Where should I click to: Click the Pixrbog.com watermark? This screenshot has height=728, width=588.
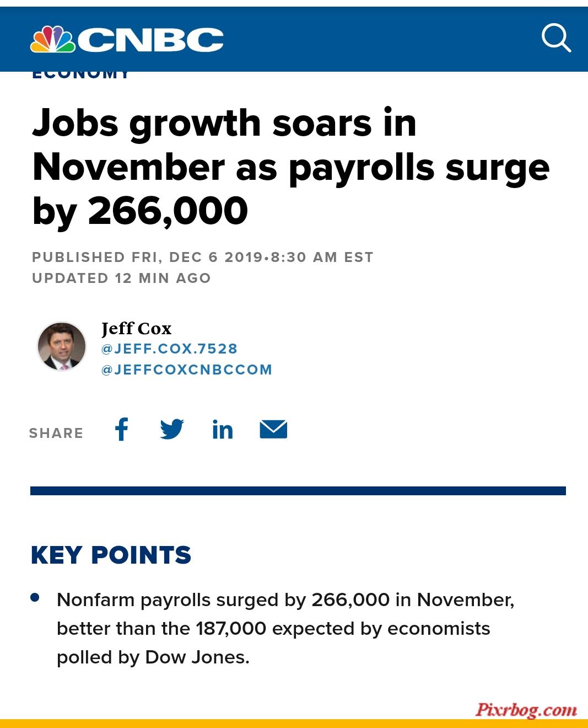pos(526,709)
